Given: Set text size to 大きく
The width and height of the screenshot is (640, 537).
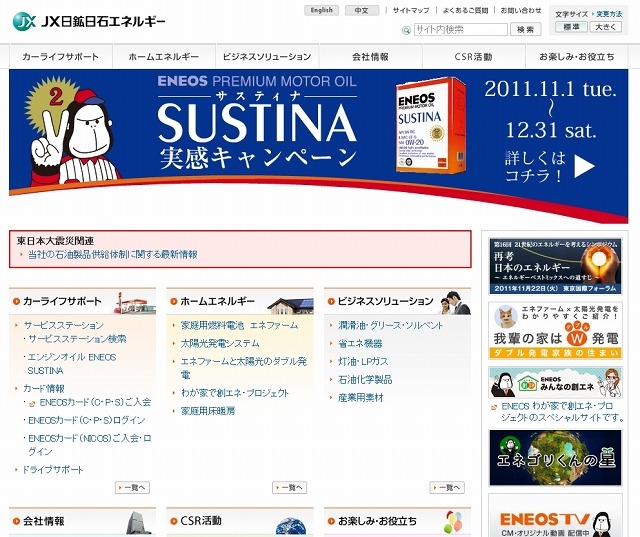Looking at the screenshot, I should point(605,27).
